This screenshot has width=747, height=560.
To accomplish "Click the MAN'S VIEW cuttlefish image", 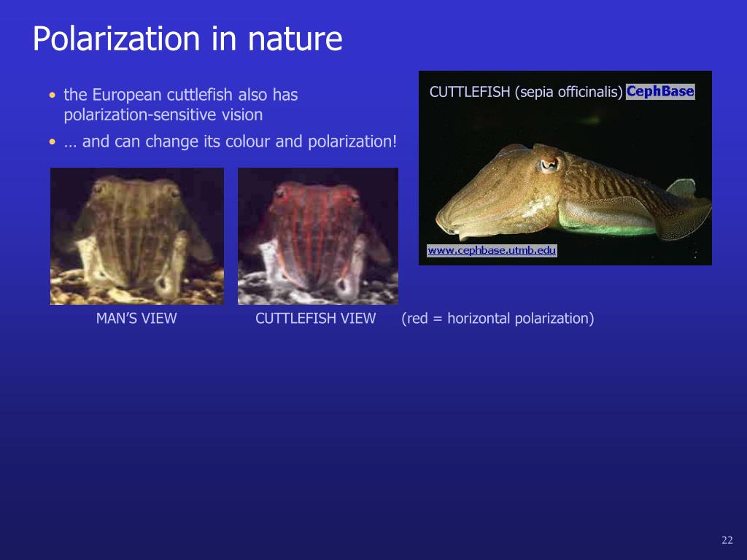I will click(137, 236).
